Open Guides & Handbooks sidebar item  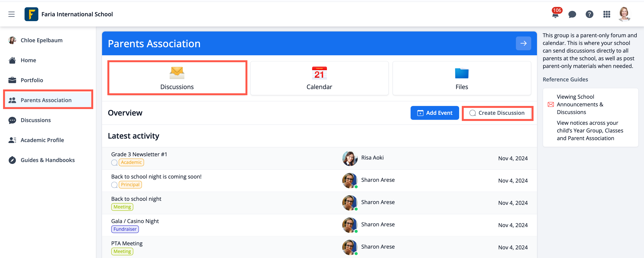pyautogui.click(x=48, y=160)
